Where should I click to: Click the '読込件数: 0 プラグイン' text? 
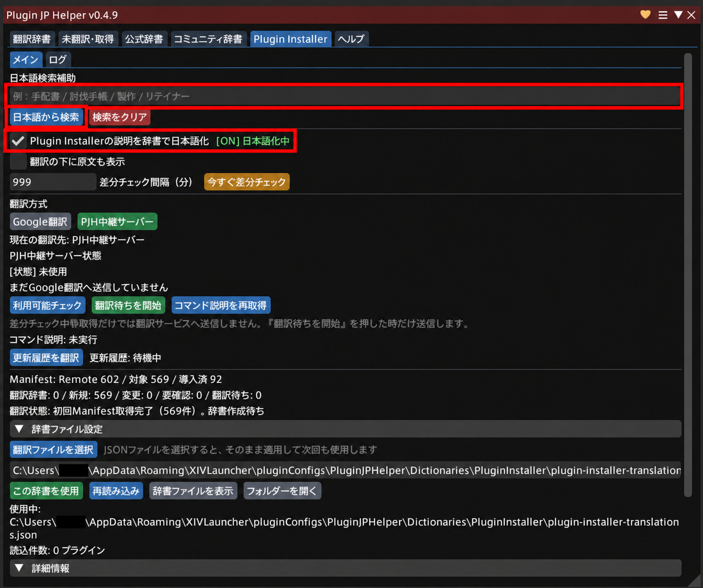(x=57, y=550)
